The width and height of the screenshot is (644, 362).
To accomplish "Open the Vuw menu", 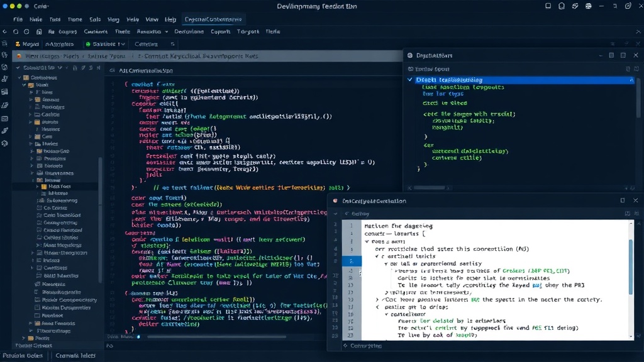I will (x=152, y=19).
